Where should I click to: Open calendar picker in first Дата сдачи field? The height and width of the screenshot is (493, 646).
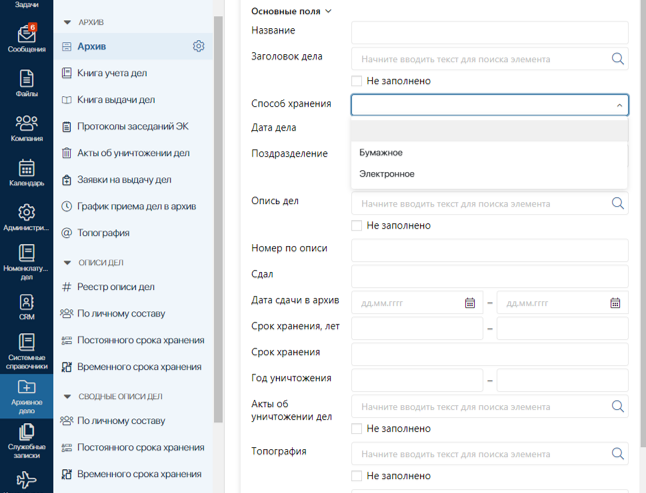[x=470, y=303]
